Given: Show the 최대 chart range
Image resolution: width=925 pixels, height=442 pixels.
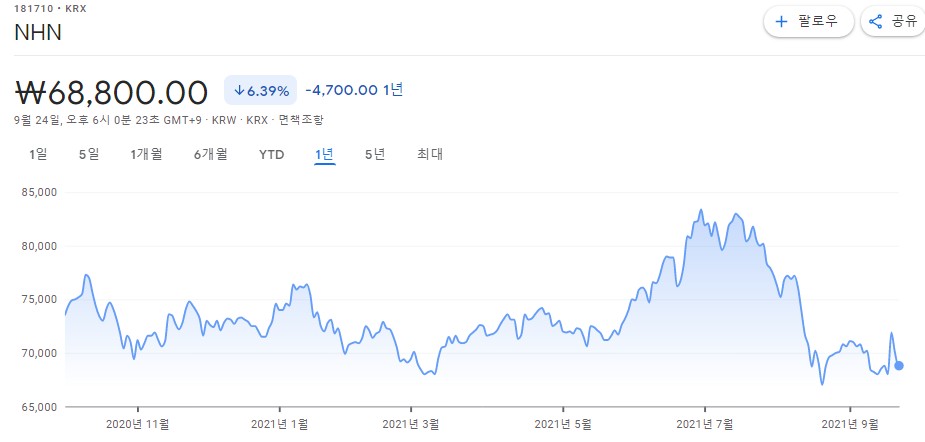Looking at the screenshot, I should 430,155.
